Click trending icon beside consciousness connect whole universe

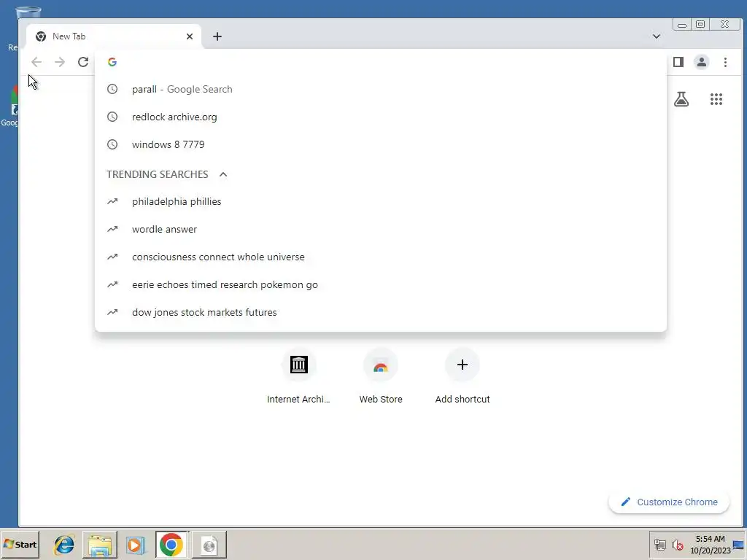tap(112, 257)
